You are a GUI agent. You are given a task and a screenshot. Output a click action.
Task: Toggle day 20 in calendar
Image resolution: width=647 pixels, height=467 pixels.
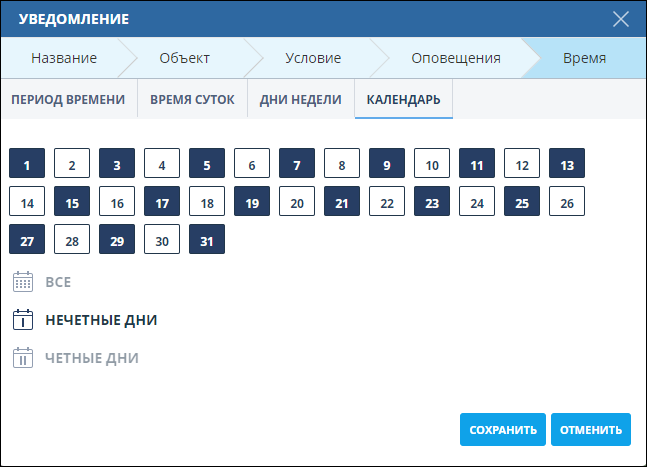point(297,201)
